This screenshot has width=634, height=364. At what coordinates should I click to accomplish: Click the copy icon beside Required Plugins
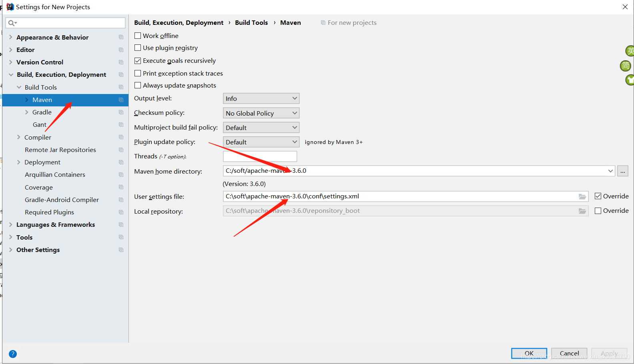pyautogui.click(x=121, y=212)
